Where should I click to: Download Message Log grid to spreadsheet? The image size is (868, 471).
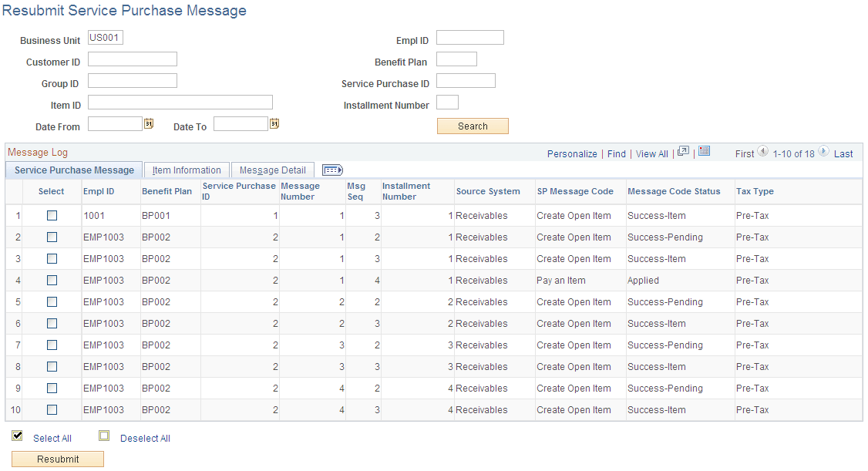click(x=704, y=153)
